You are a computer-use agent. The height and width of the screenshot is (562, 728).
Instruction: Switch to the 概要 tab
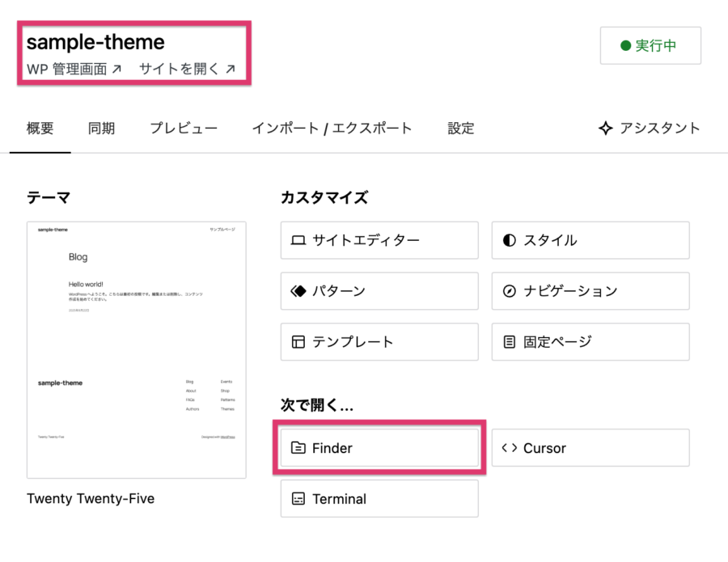tap(40, 128)
